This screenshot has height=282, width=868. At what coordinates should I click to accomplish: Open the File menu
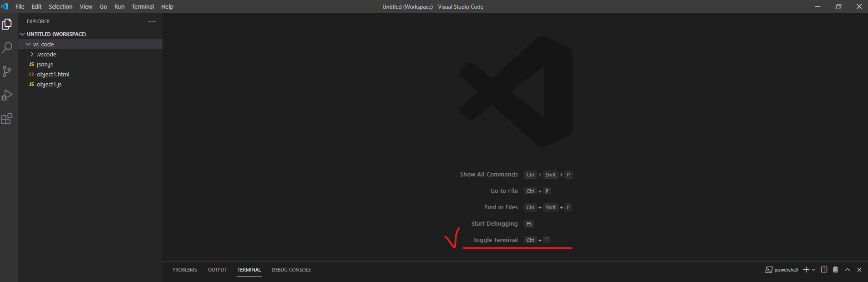[20, 6]
